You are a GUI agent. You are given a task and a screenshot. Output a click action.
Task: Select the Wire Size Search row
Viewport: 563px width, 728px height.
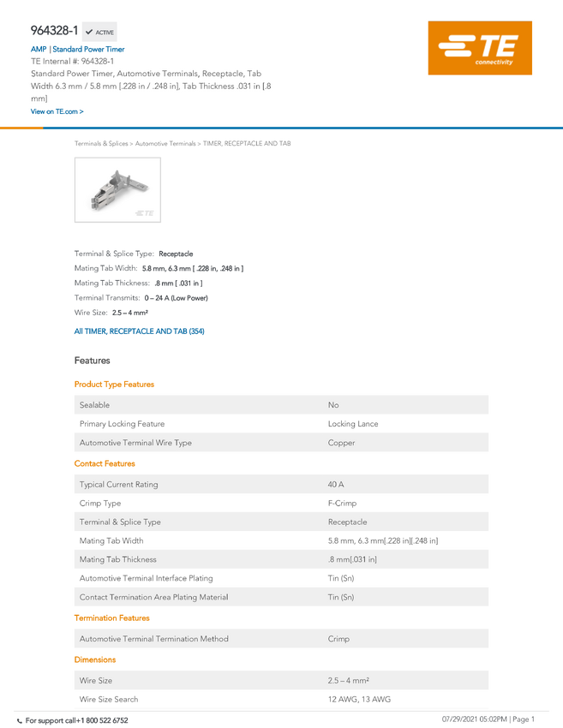coord(281,699)
